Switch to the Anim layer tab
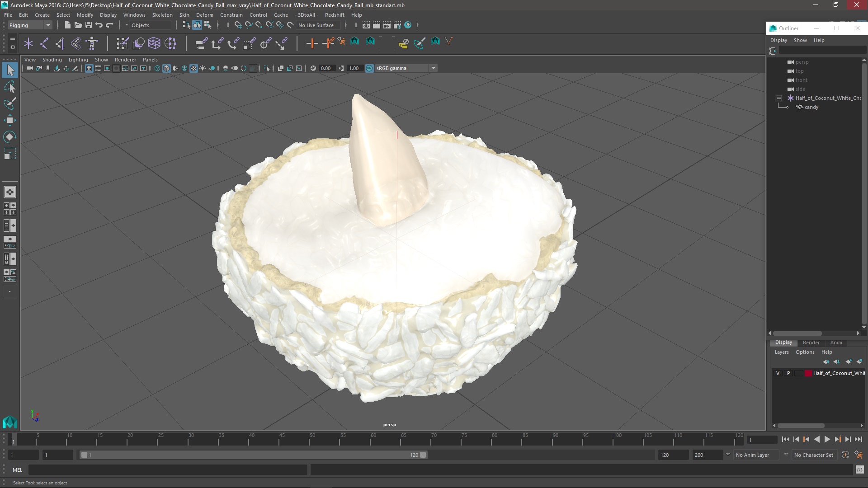This screenshot has height=488, width=868. [836, 343]
